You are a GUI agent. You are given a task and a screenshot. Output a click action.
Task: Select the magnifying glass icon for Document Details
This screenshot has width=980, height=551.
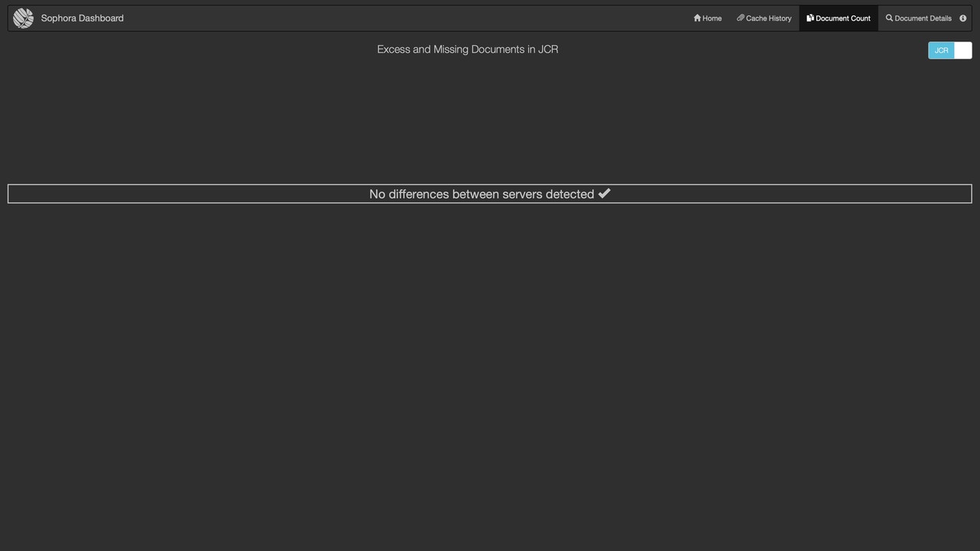[x=889, y=18]
